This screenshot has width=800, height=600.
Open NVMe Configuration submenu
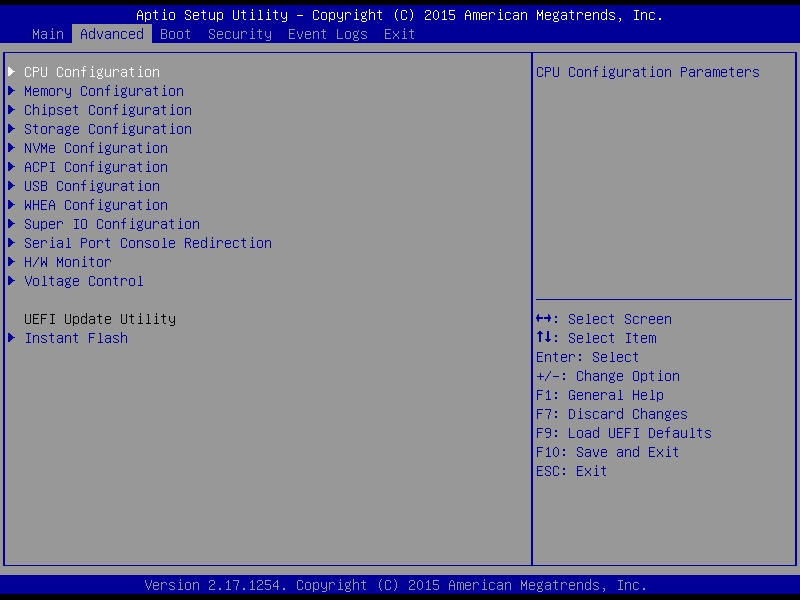click(96, 148)
